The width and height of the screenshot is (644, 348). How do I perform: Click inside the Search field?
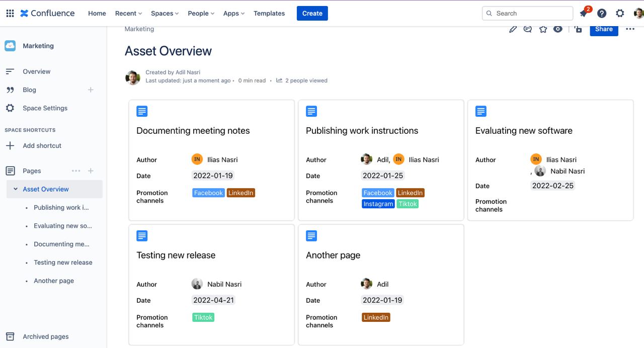[x=527, y=13]
